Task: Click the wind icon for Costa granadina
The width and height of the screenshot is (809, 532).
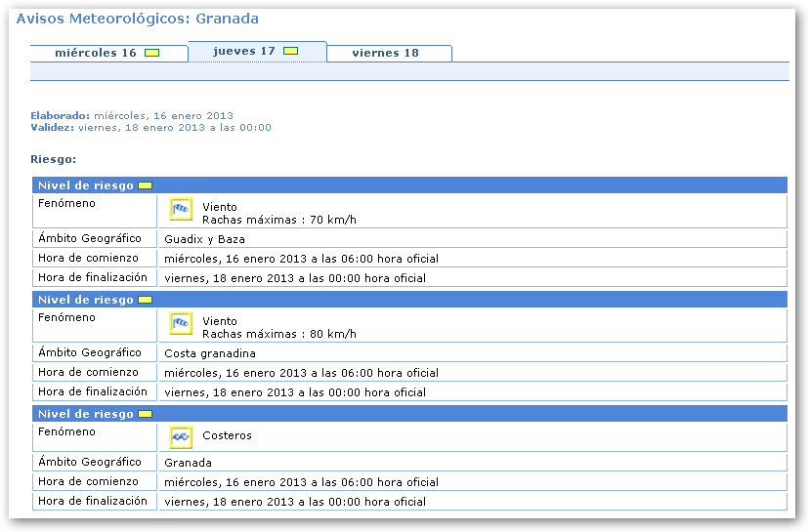Action: click(181, 323)
